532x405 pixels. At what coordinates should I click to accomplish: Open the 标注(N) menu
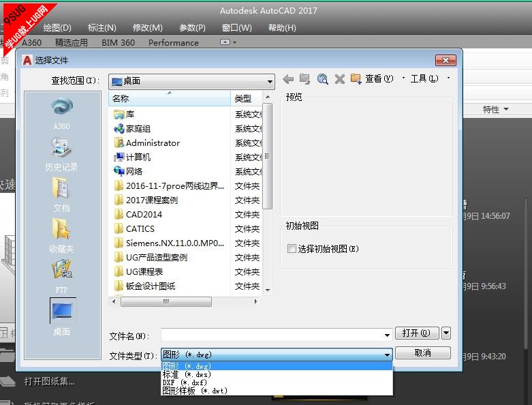tap(101, 28)
